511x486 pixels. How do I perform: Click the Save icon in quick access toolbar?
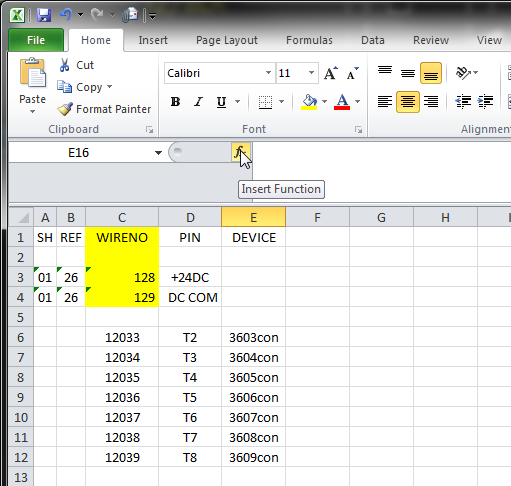coord(44,15)
